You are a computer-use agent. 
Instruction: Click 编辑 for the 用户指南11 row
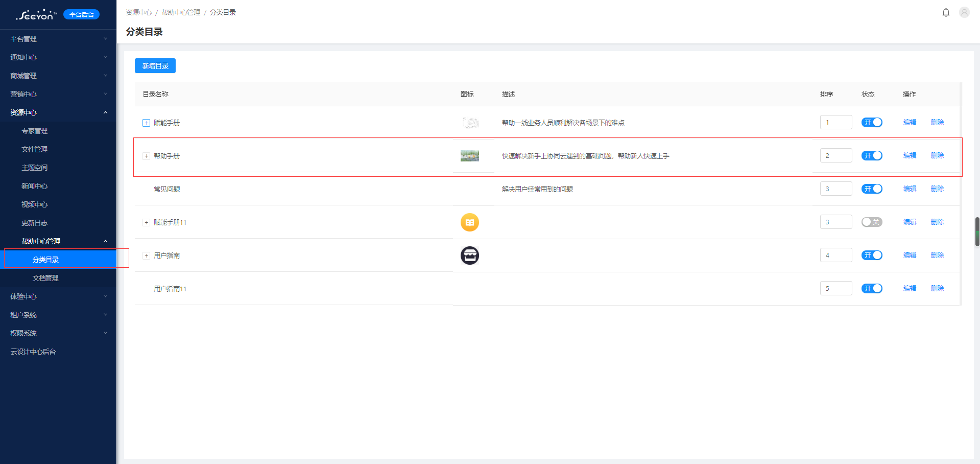pos(910,289)
